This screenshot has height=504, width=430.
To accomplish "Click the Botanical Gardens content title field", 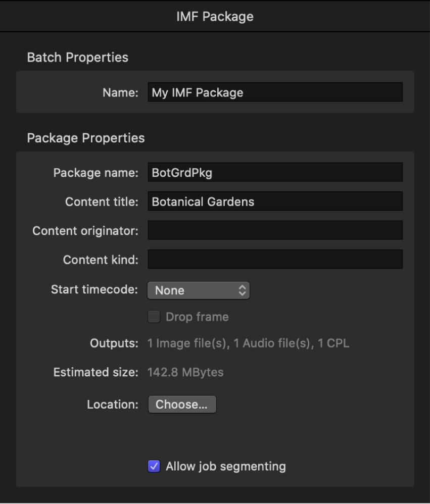I will [275, 201].
